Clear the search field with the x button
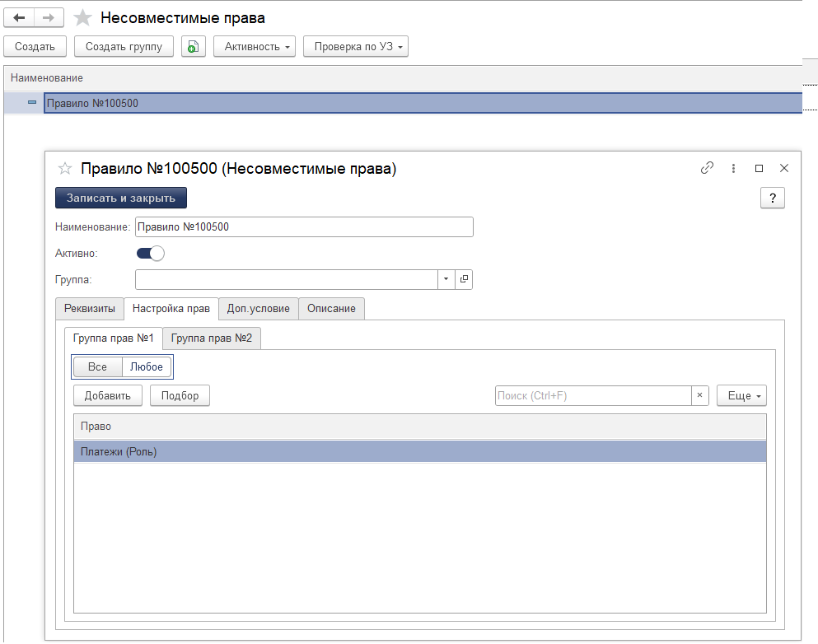Viewport: 818px width, 644px height. click(699, 396)
